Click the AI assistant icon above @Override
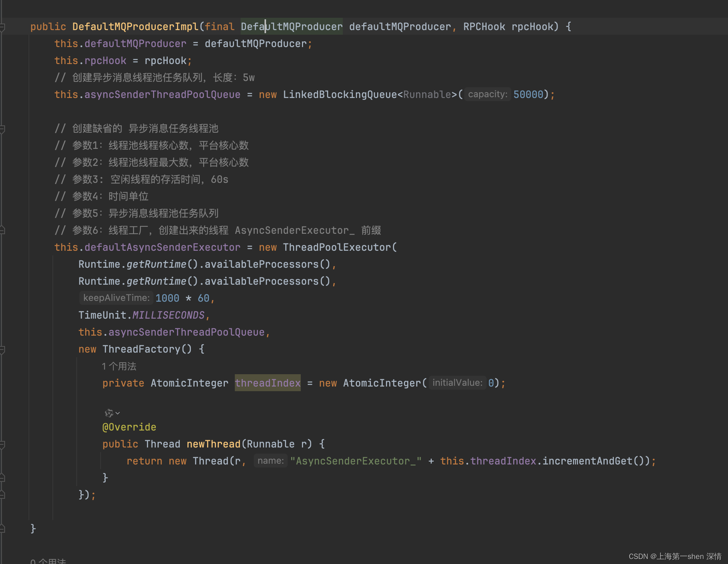 point(109,413)
